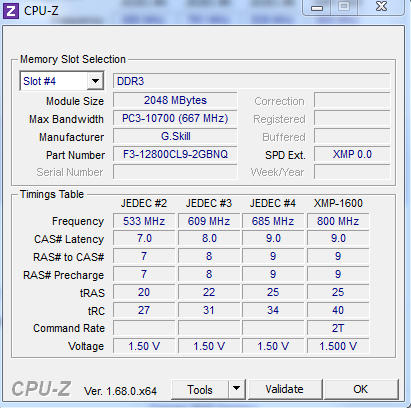
Task: Click the Tools button
Action: tap(200, 389)
